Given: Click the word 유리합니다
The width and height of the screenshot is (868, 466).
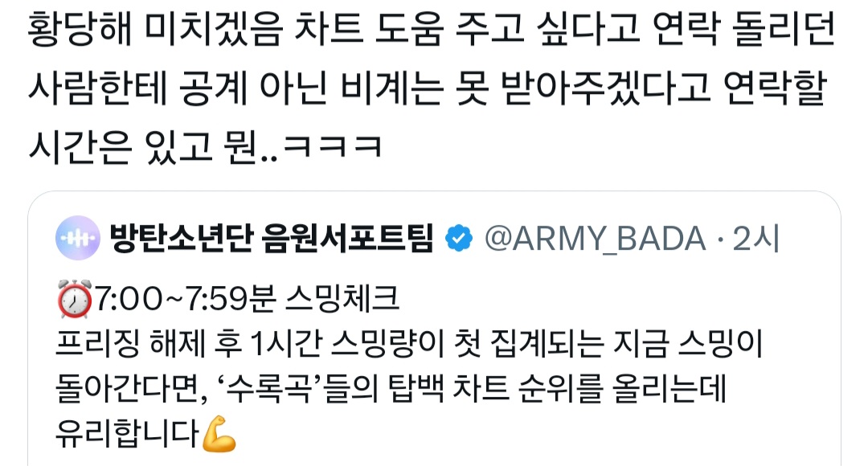Looking at the screenshot, I should pyautogui.click(x=127, y=434).
